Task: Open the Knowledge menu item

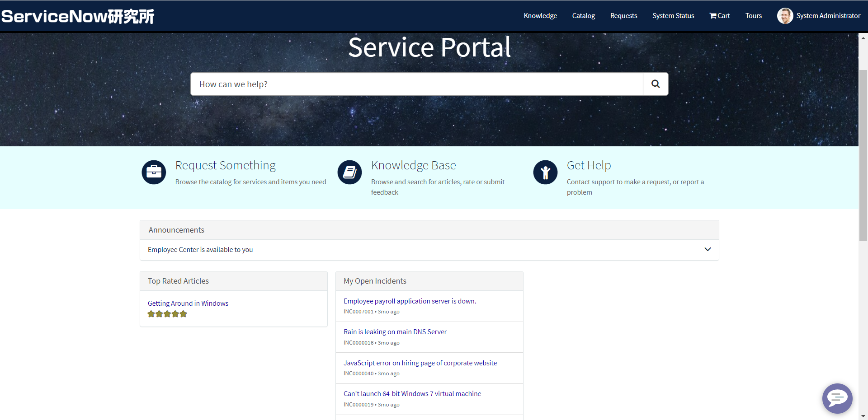Action: pos(540,15)
